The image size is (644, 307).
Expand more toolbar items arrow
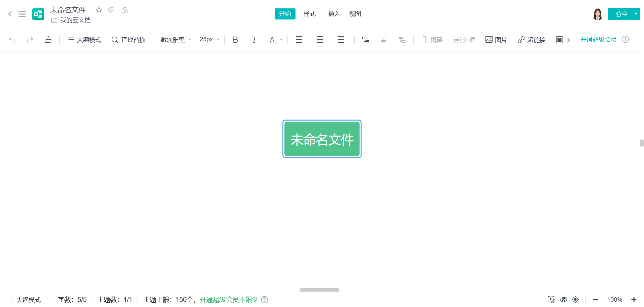(x=569, y=40)
